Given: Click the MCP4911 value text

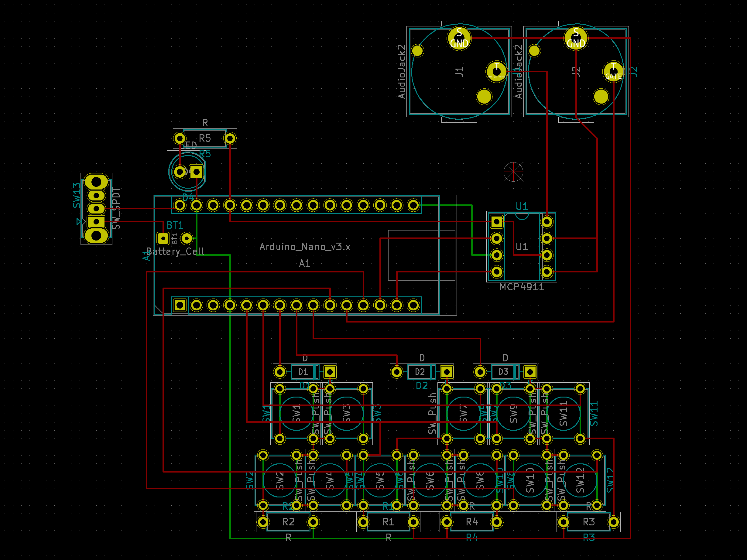Looking at the screenshot, I should [x=522, y=287].
